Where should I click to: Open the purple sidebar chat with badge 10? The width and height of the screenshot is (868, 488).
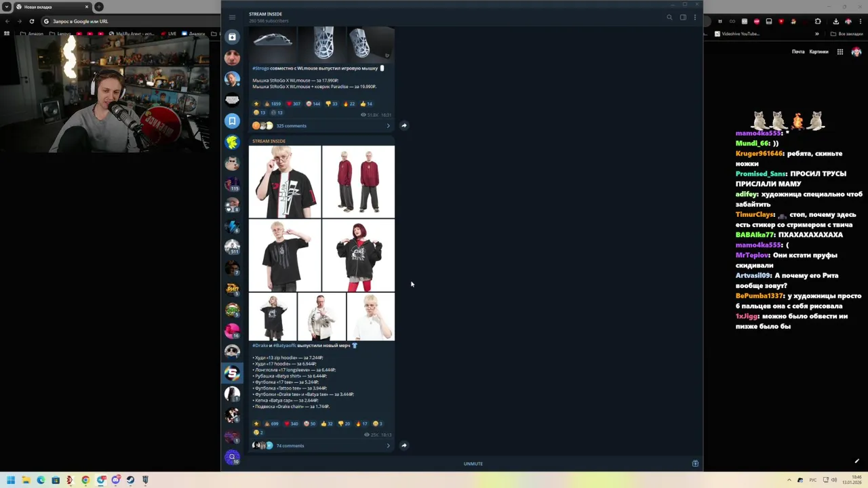[232, 457]
